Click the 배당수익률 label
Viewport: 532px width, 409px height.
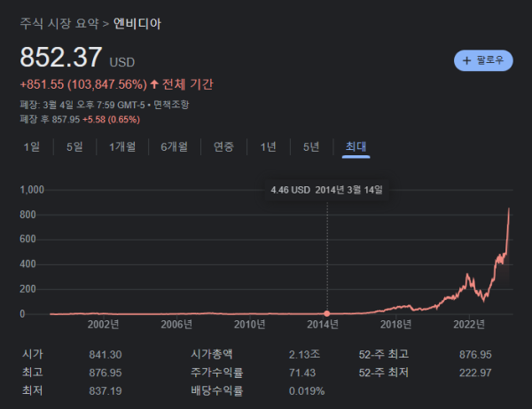click(x=217, y=390)
